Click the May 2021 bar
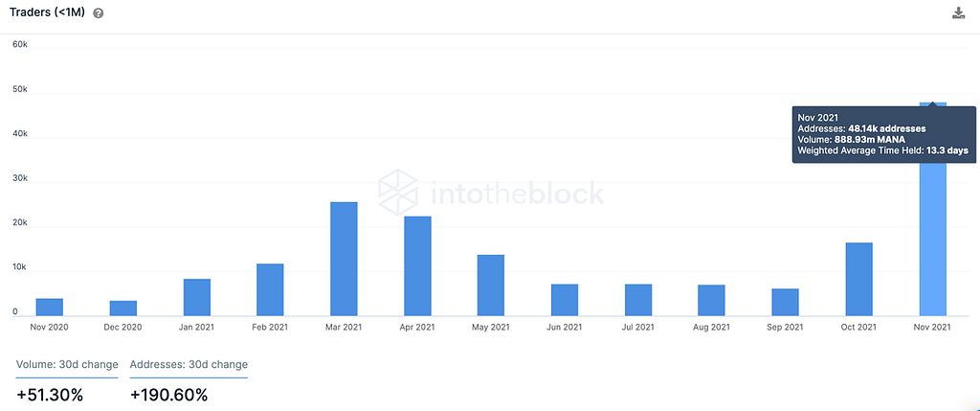 [491, 285]
